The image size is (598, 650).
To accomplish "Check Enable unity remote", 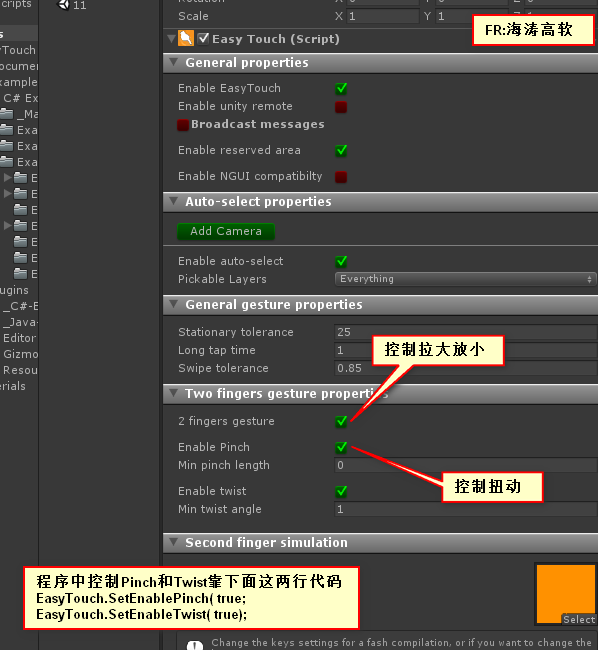I will [341, 107].
